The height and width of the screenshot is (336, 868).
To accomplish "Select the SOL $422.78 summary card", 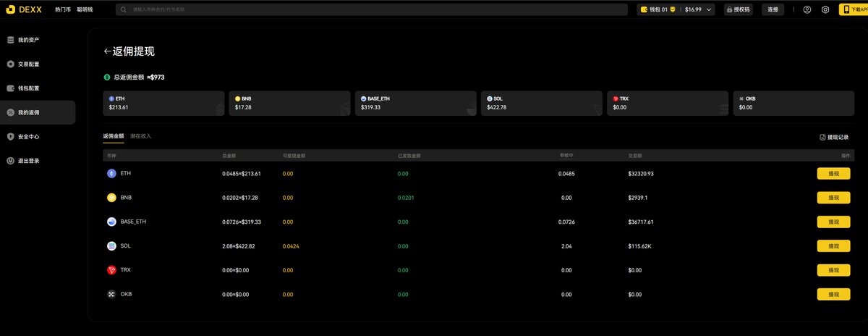I will pos(542,104).
